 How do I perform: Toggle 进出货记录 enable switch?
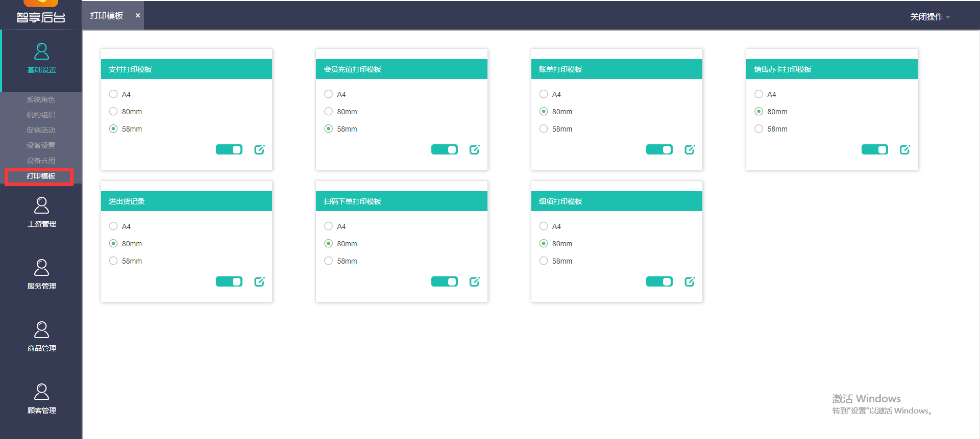(x=229, y=281)
